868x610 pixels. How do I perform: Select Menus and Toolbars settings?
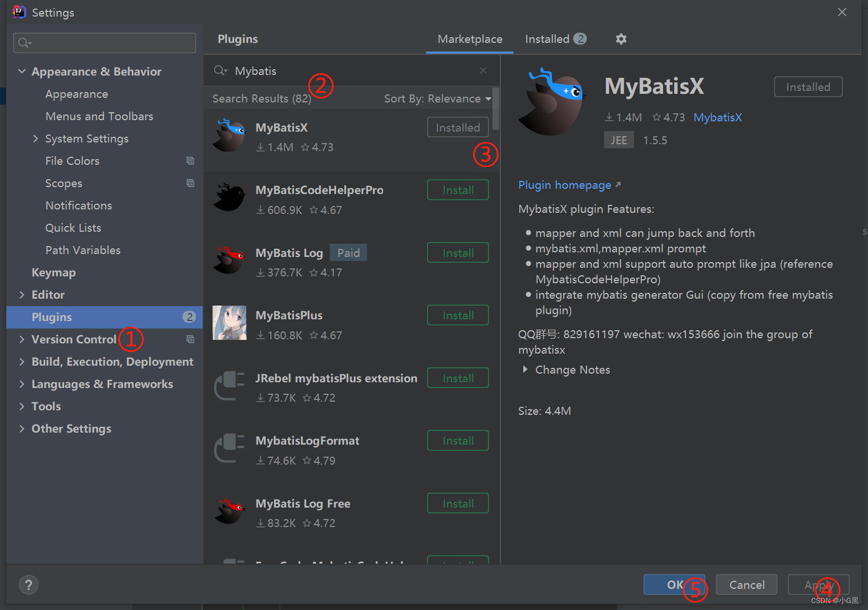pos(99,116)
